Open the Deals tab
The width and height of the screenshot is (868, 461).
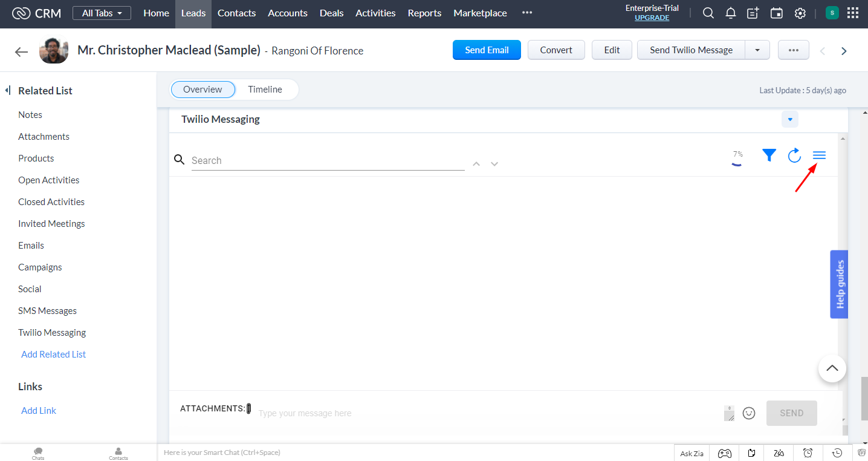(331, 13)
